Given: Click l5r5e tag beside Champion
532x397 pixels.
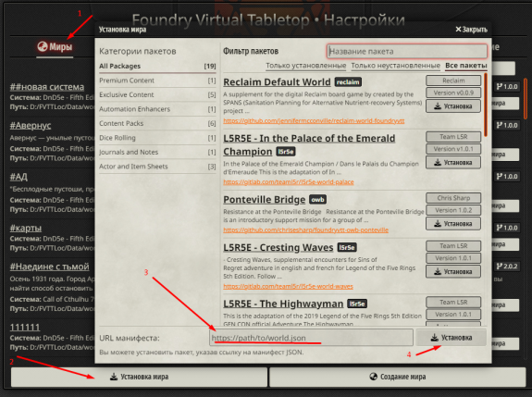Looking at the screenshot, I should pyautogui.click(x=286, y=152).
